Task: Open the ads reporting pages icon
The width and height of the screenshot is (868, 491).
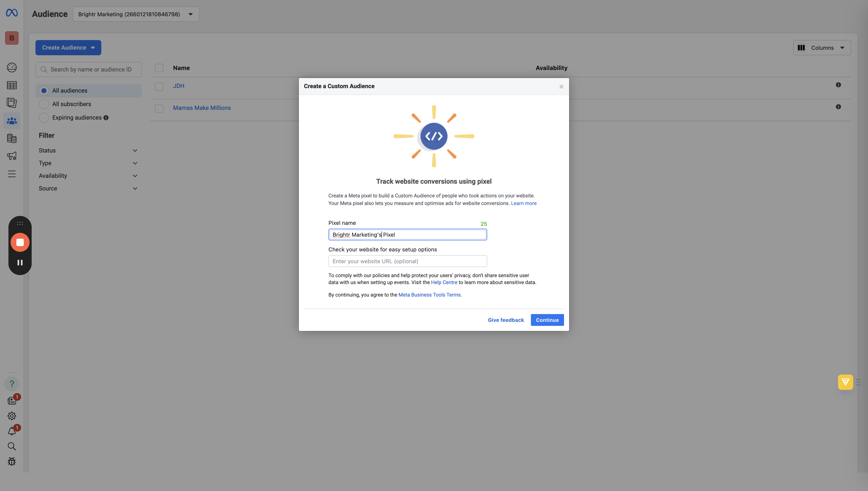Action: click(x=12, y=103)
